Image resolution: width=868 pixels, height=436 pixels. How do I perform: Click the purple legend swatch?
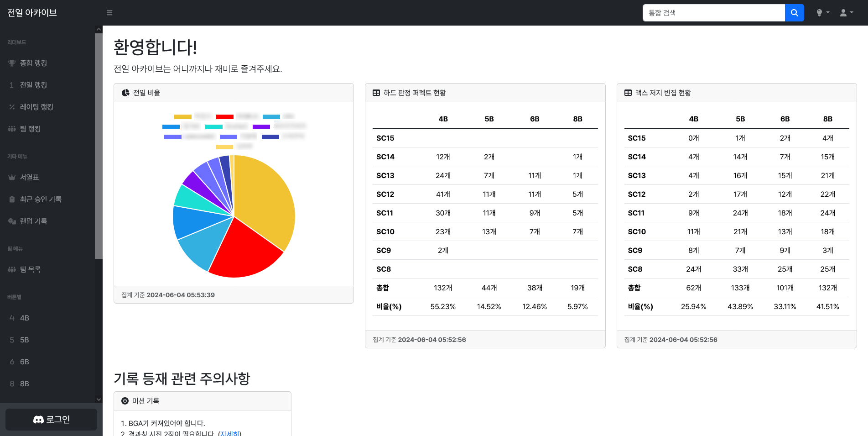(x=261, y=127)
